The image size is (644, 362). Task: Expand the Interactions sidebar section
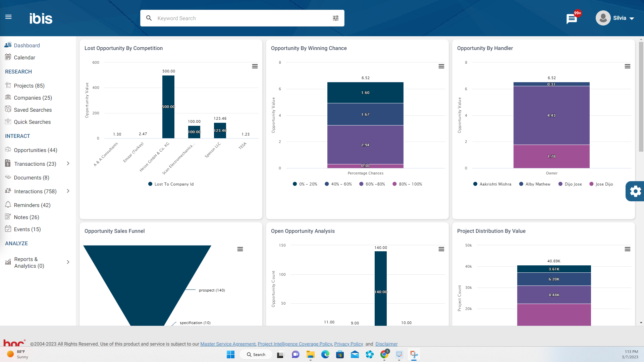point(68,191)
